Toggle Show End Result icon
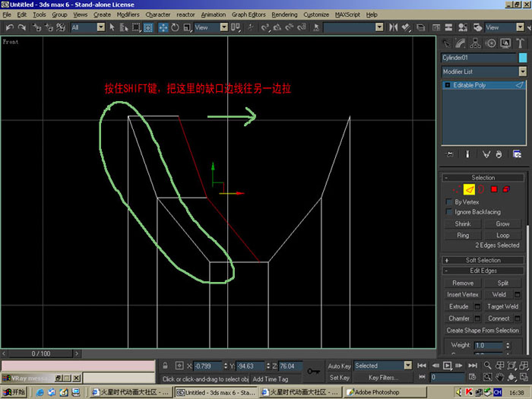 point(467,154)
